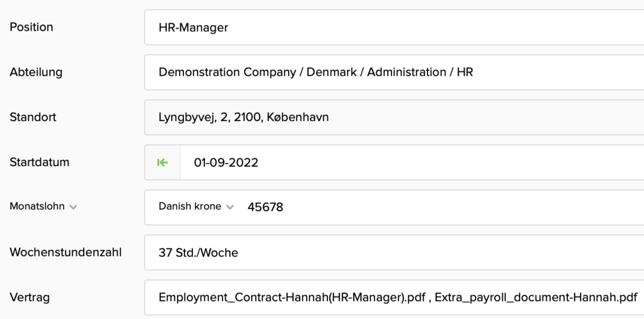
Task: Click empty space right of salary amount
Action: click(450, 207)
